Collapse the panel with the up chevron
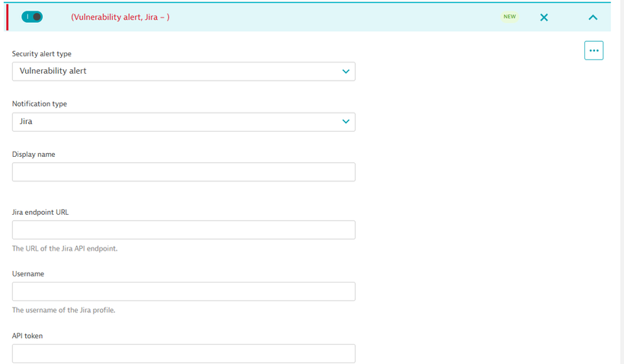The image size is (624, 364). (x=593, y=18)
